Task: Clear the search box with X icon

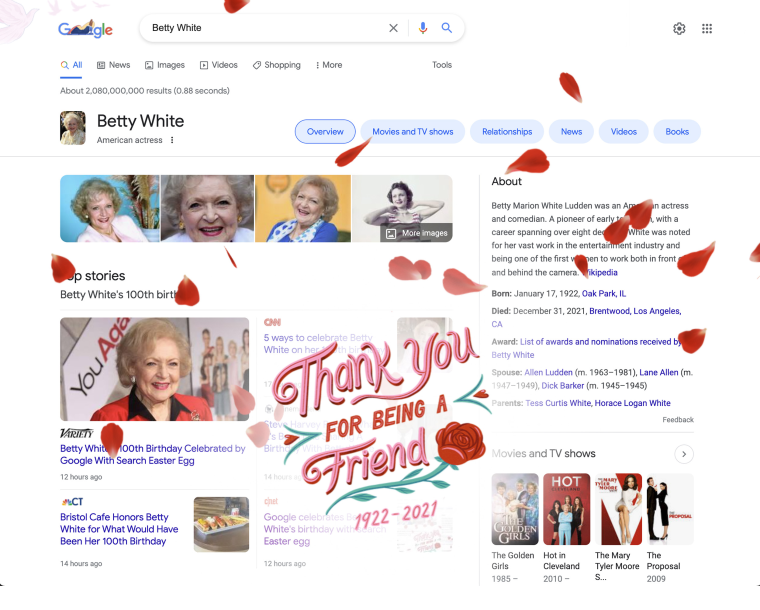Action: 394,28
